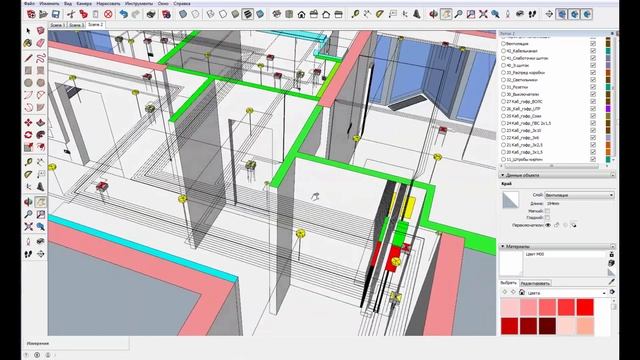The height and width of the screenshot is (360, 640).
Task: Switch to the Monochrome face style
Action: [260, 14]
